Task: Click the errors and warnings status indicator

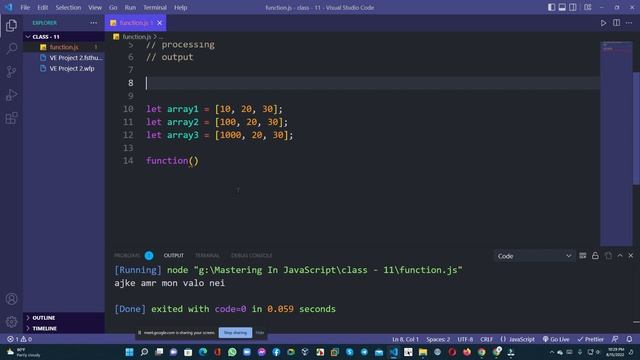Action: (19, 339)
